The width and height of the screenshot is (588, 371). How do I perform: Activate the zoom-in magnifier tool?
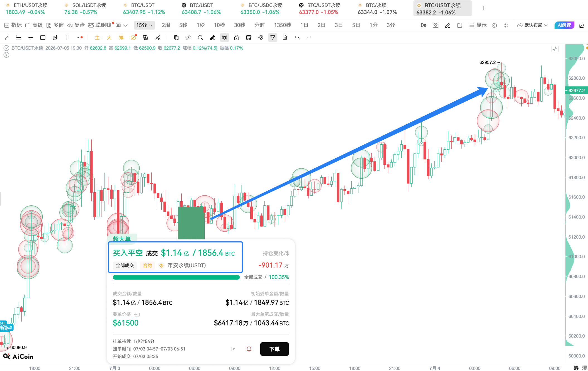200,38
